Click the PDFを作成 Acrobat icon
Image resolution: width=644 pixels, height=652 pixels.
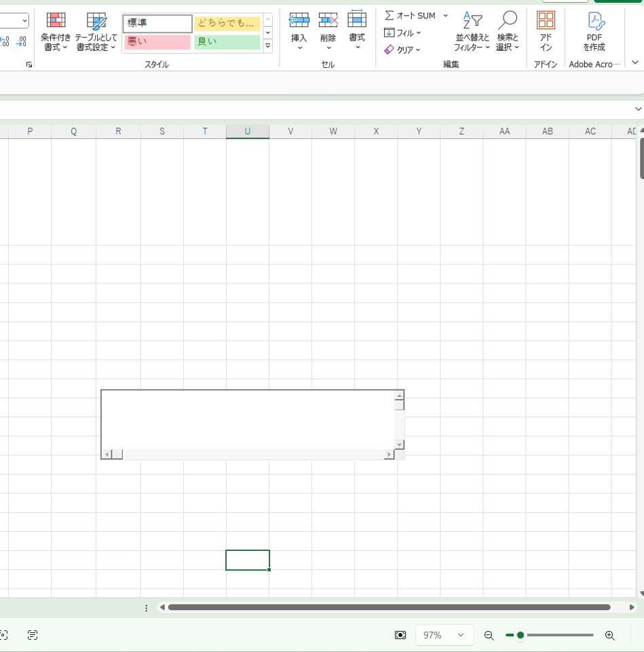594,20
